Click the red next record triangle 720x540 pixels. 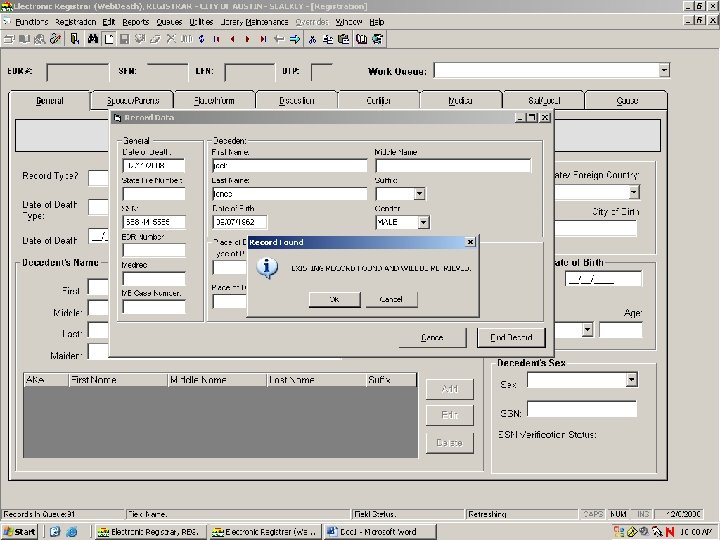(248, 39)
